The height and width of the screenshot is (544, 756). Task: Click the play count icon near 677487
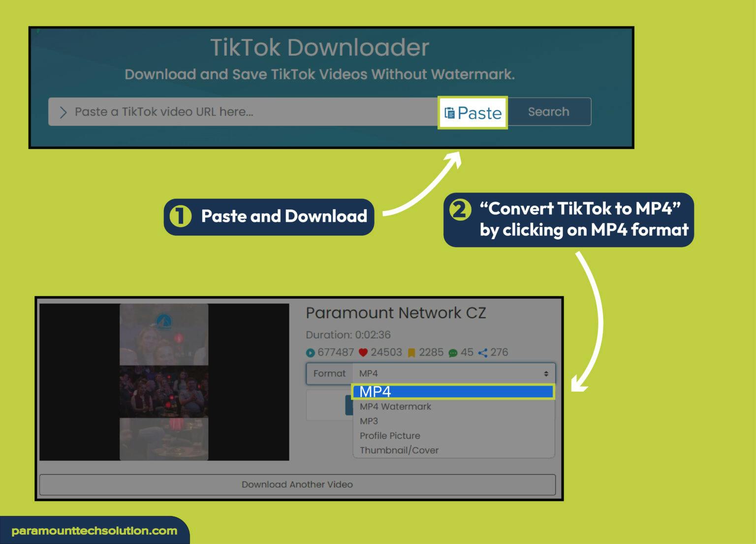[310, 353]
